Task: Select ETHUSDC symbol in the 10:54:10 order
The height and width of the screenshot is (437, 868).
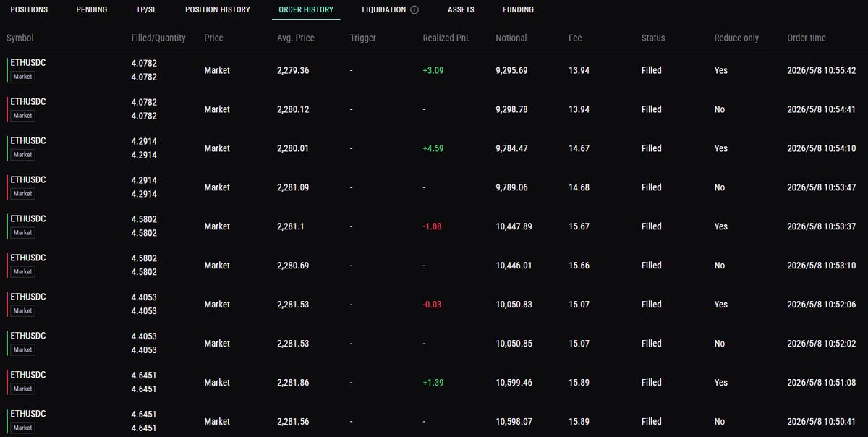Action: [x=28, y=141]
